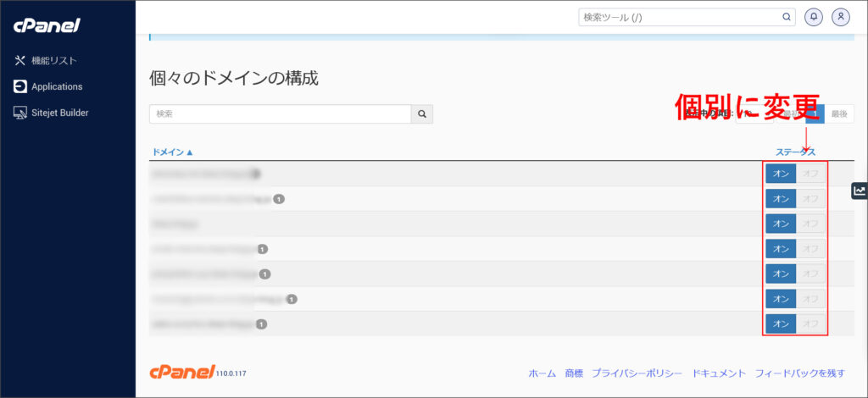The image size is (868, 398).
Task: Open the notifications bell
Action: 814,17
